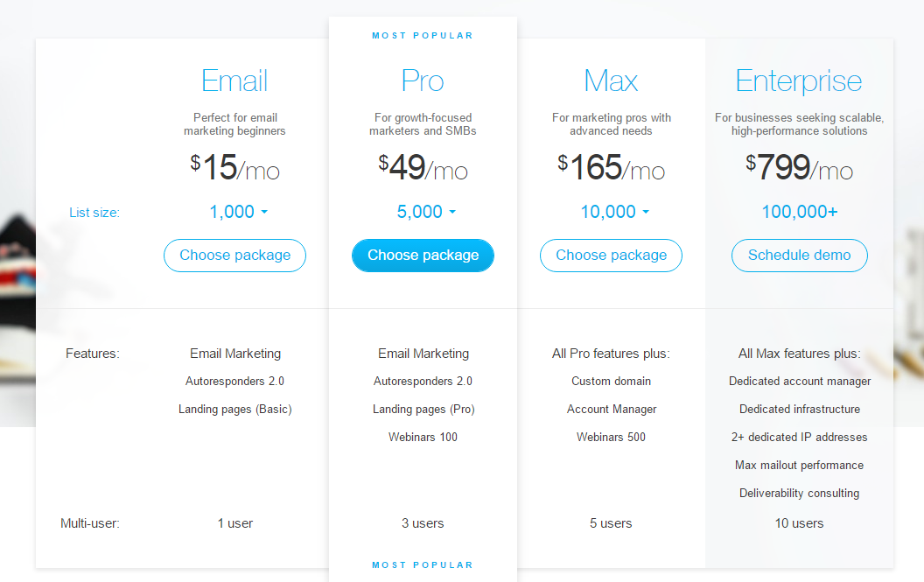Choose package for the Email plan
The image size is (924, 582).
pos(234,256)
